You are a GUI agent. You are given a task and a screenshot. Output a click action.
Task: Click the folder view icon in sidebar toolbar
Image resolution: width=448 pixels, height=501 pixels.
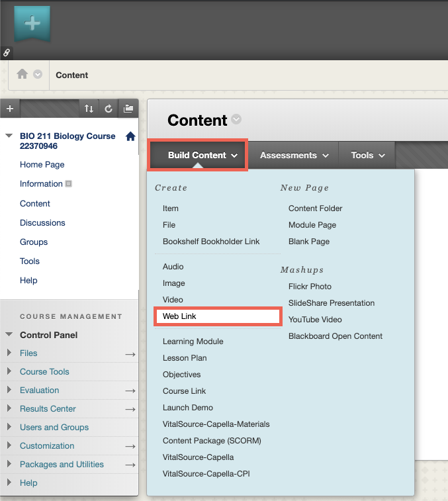coord(128,109)
